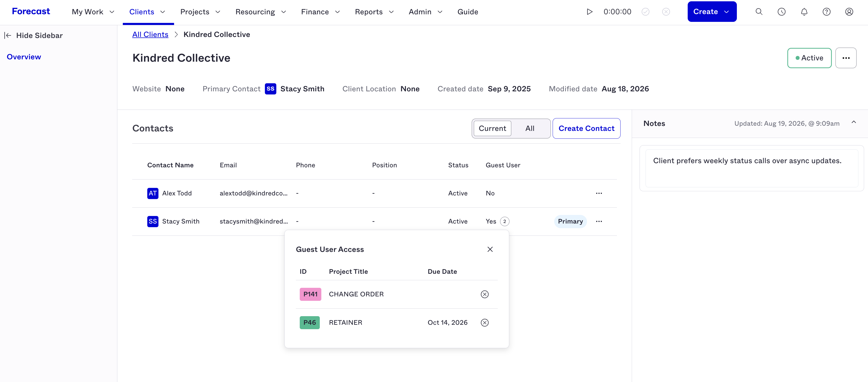The width and height of the screenshot is (868, 382).
Task: Open row actions for Stacy Smith
Action: tap(599, 221)
